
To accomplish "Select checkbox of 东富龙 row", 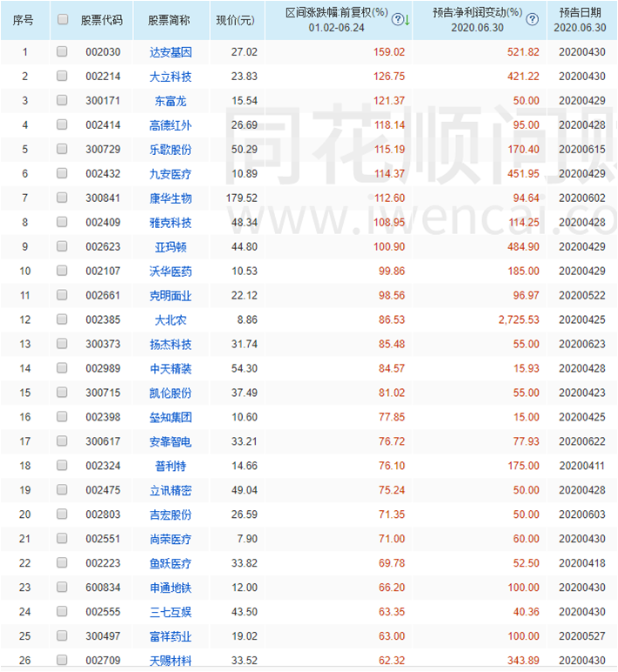I will [62, 100].
